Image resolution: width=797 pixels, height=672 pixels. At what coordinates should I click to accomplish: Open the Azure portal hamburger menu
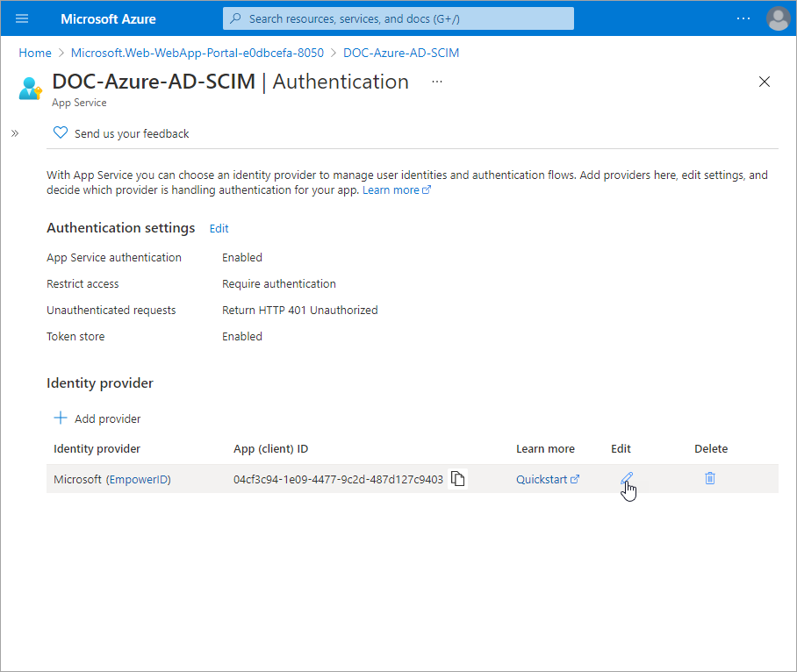(22, 18)
